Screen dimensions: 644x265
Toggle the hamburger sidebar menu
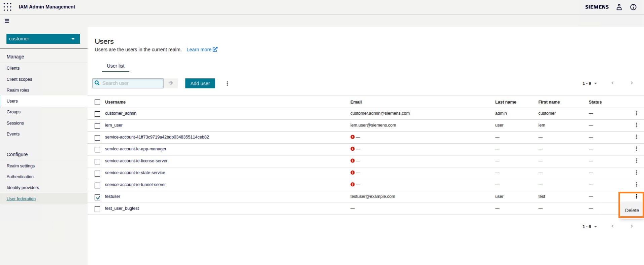click(7, 21)
